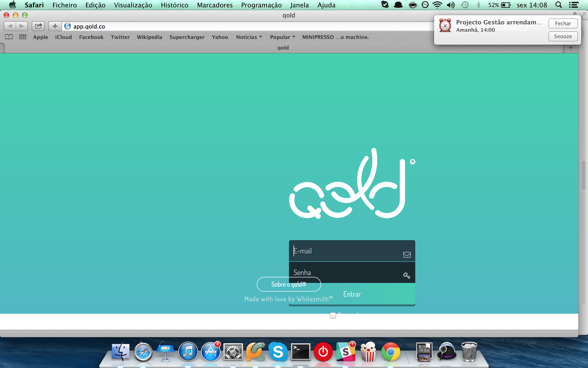Go forward with Safari's forward arrow
The width and height of the screenshot is (588, 368).
tap(22, 26)
